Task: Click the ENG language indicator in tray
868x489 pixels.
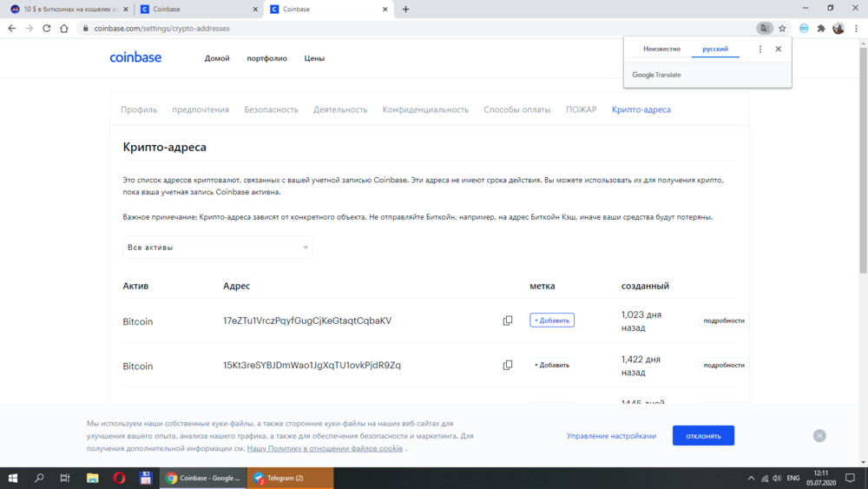Action: (x=793, y=478)
